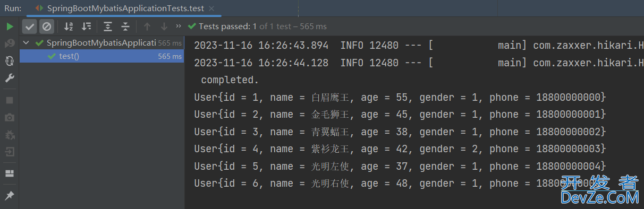
Task: Click the stop process square button
Action: pyautogui.click(x=10, y=100)
